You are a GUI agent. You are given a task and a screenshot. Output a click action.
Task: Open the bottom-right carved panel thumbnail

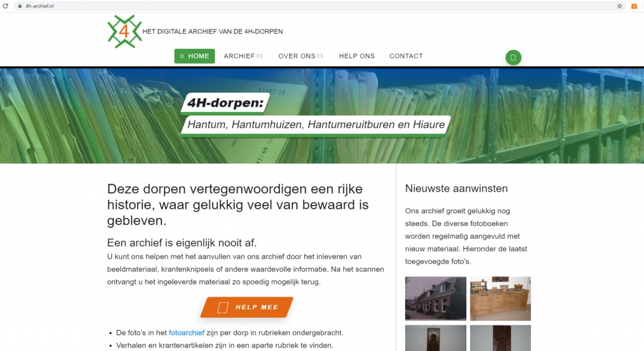click(500, 338)
